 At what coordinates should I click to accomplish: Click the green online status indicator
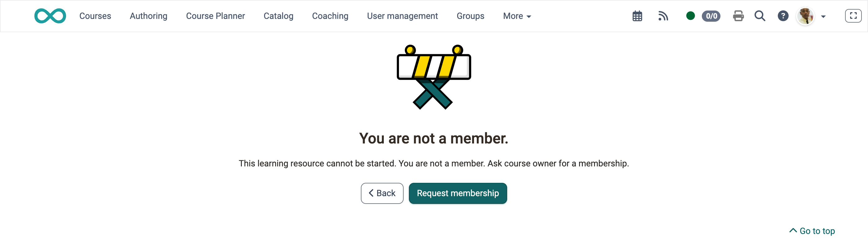[690, 16]
